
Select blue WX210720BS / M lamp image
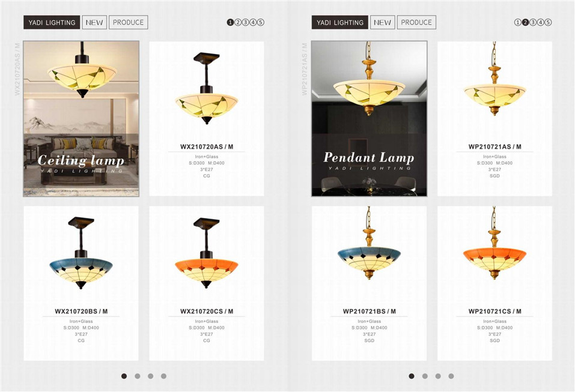81,253
